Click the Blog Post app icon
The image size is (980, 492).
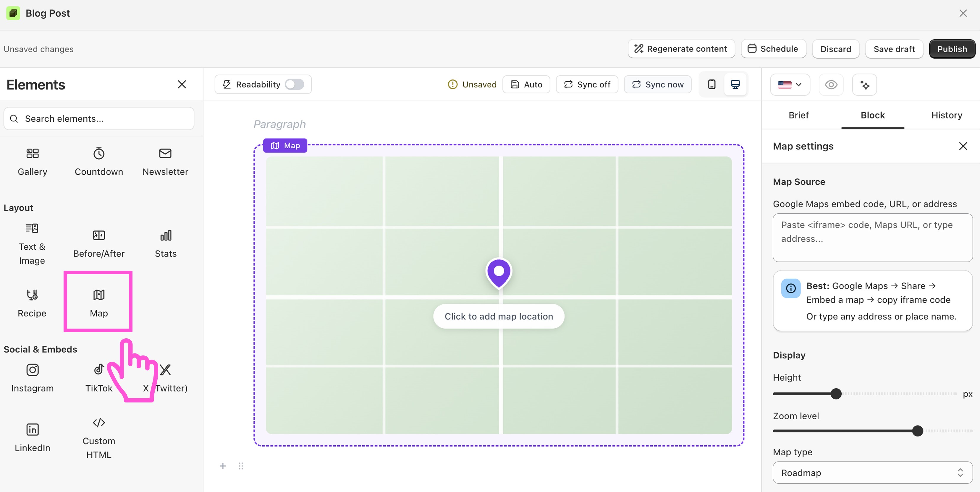[13, 13]
